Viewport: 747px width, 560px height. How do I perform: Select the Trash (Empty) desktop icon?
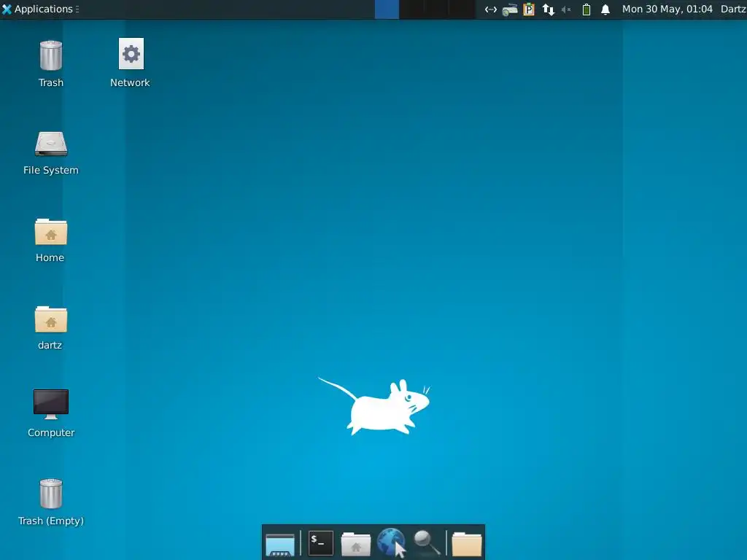(51, 494)
